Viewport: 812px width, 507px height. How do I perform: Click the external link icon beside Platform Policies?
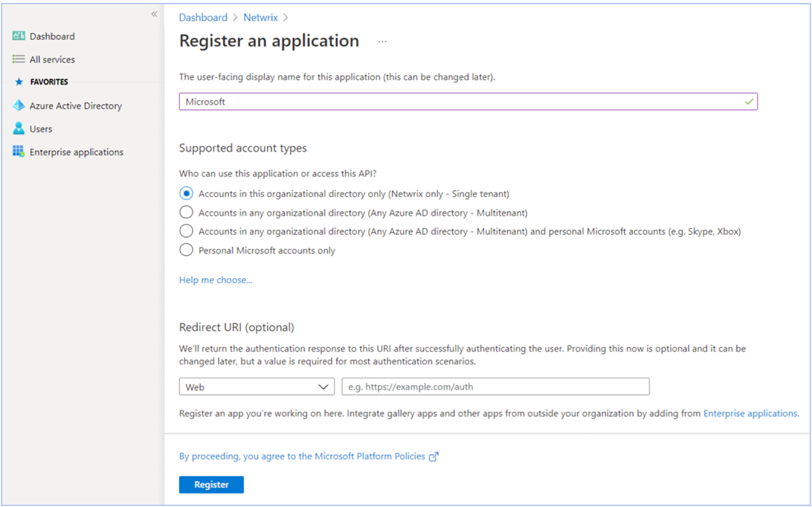(434, 456)
